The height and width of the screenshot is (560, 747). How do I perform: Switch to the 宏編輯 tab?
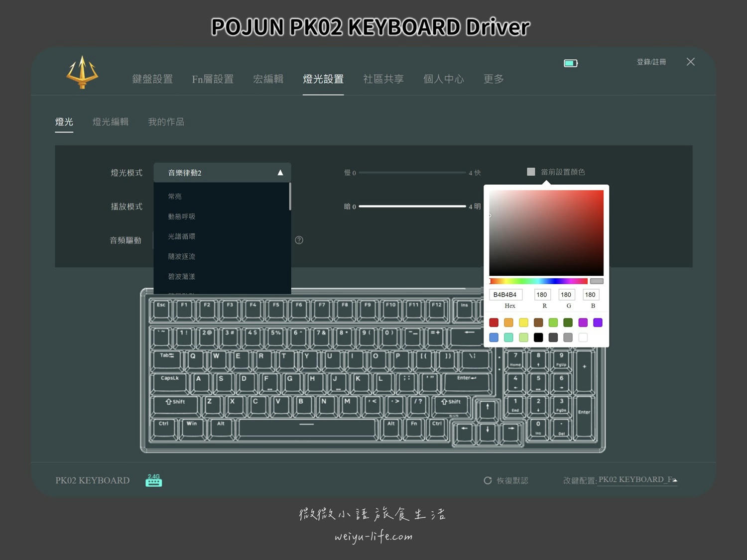[268, 79]
